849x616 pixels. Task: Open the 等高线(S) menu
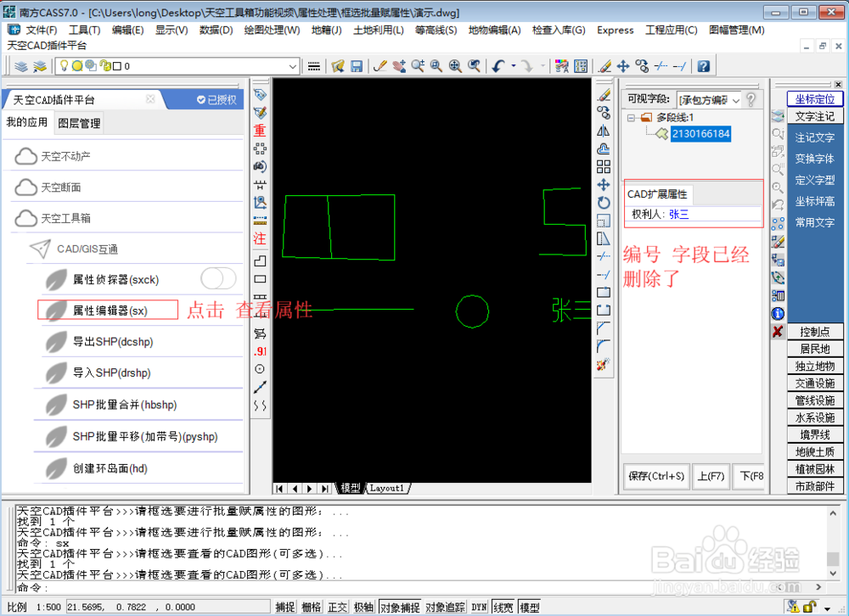[436, 31]
